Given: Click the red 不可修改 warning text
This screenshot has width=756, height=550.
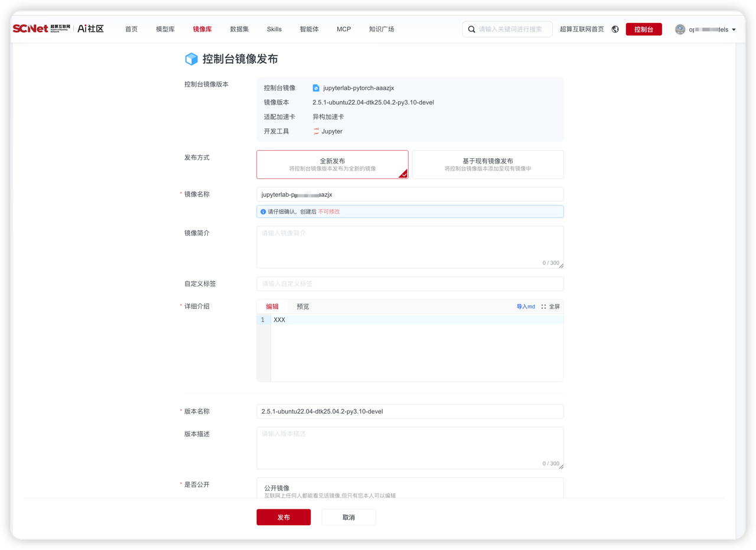Looking at the screenshot, I should (x=329, y=211).
